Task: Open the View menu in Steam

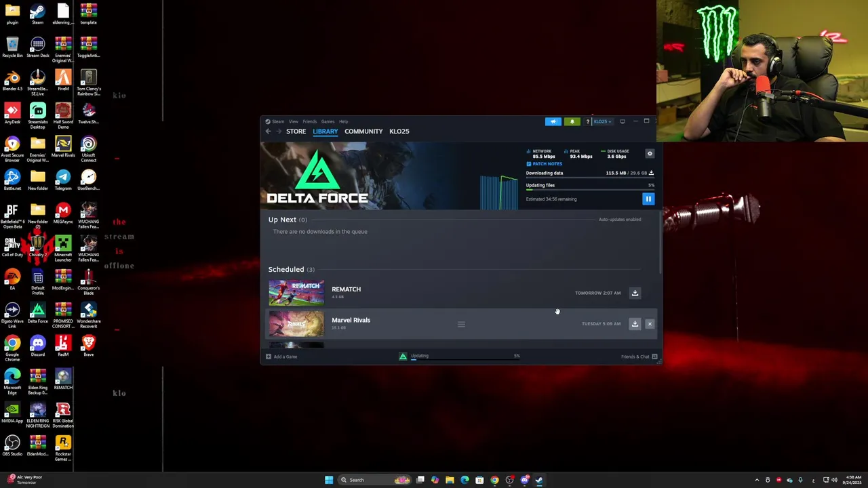Action: (294, 121)
